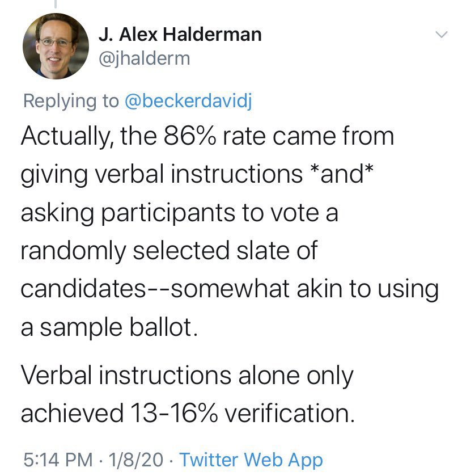The image size is (462, 476).
Task: Open the @jhalderm handle profile
Action: (145, 58)
